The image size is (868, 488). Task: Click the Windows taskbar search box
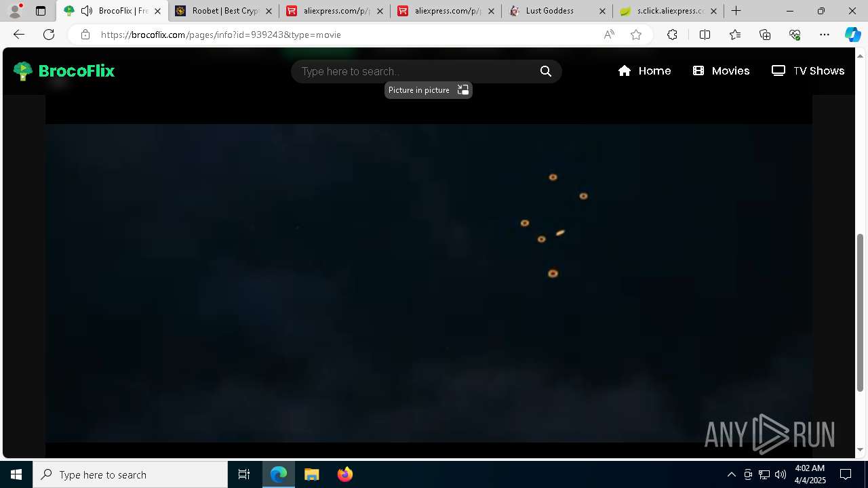pos(130,474)
